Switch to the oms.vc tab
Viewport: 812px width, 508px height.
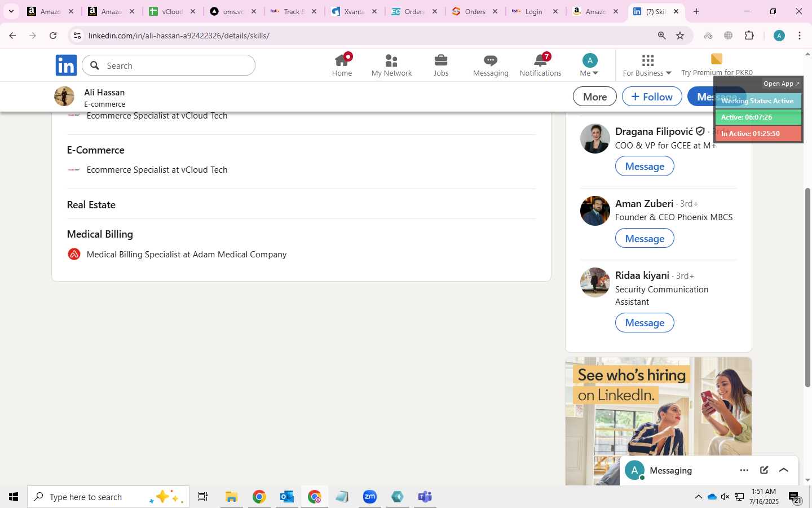(233, 11)
